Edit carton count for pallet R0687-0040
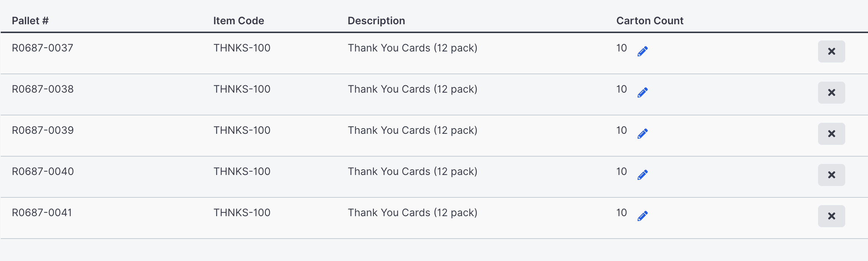The width and height of the screenshot is (868, 261). coord(642,175)
